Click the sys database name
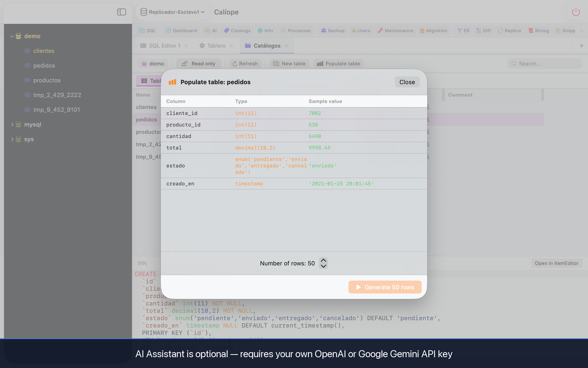588x368 pixels. (29, 139)
